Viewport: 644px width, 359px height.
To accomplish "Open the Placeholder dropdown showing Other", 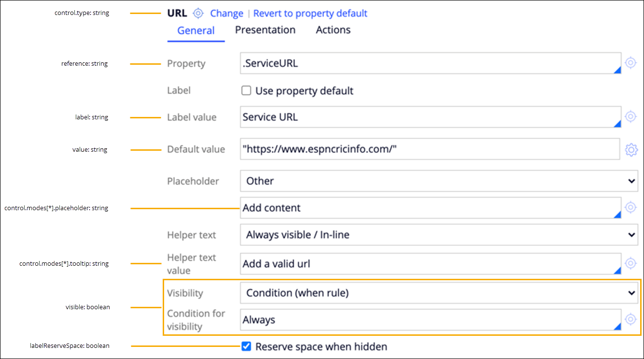I will pos(438,181).
